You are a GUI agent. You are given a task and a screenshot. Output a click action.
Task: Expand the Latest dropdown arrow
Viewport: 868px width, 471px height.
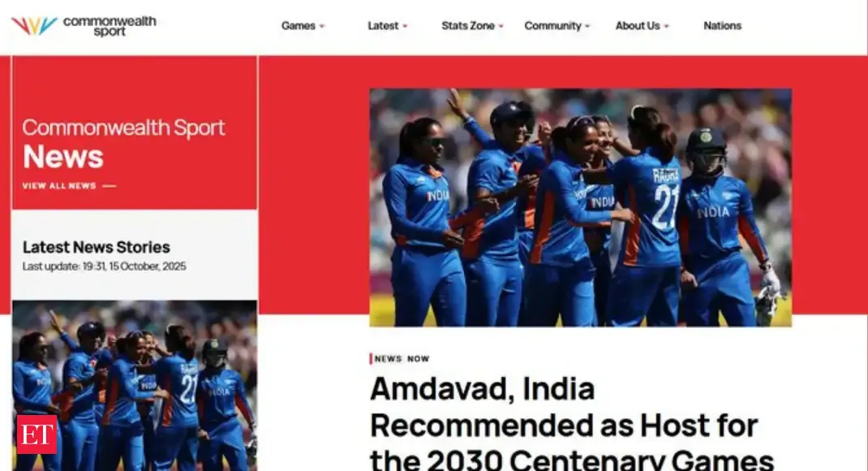pyautogui.click(x=405, y=26)
